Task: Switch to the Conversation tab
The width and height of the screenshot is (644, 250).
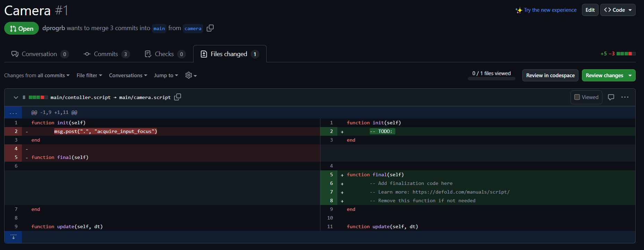Action: [x=40, y=54]
